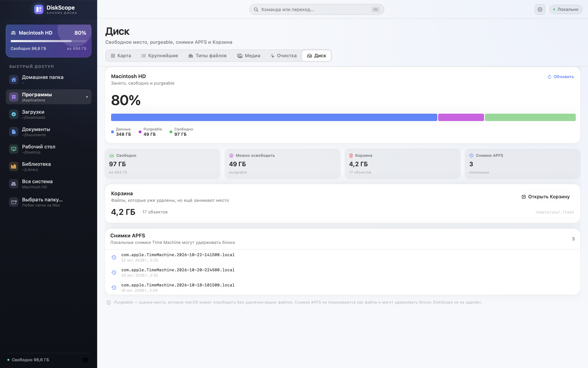Click the info icon beside Purgeable note
This screenshot has height=368, width=588.
(x=109, y=302)
